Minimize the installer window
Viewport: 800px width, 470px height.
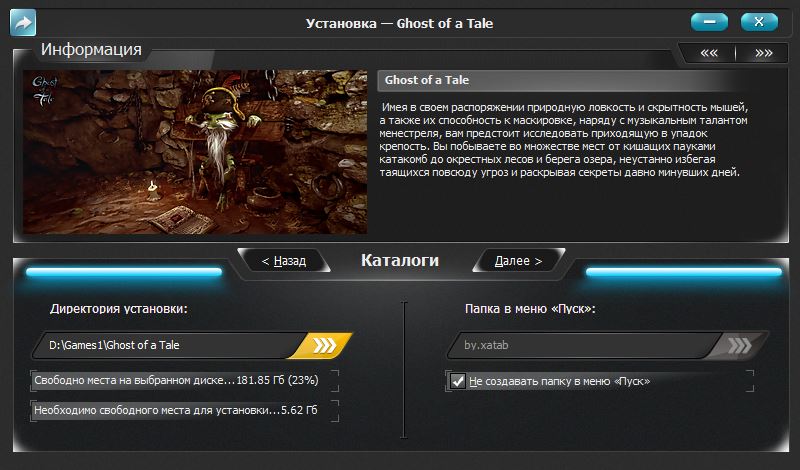click(x=709, y=22)
